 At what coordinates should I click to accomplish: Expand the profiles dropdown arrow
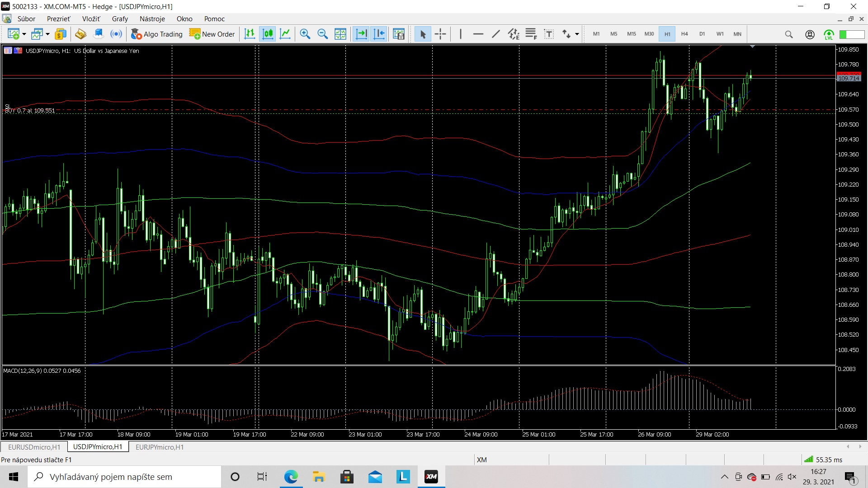(x=47, y=34)
